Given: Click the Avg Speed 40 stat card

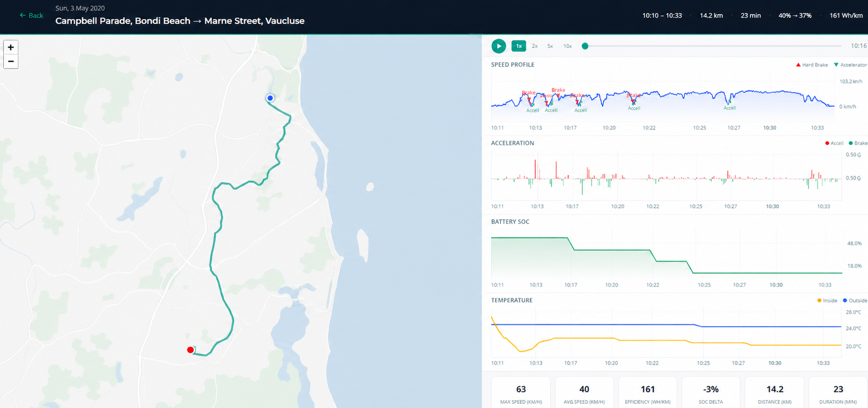Looking at the screenshot, I should click(584, 393).
